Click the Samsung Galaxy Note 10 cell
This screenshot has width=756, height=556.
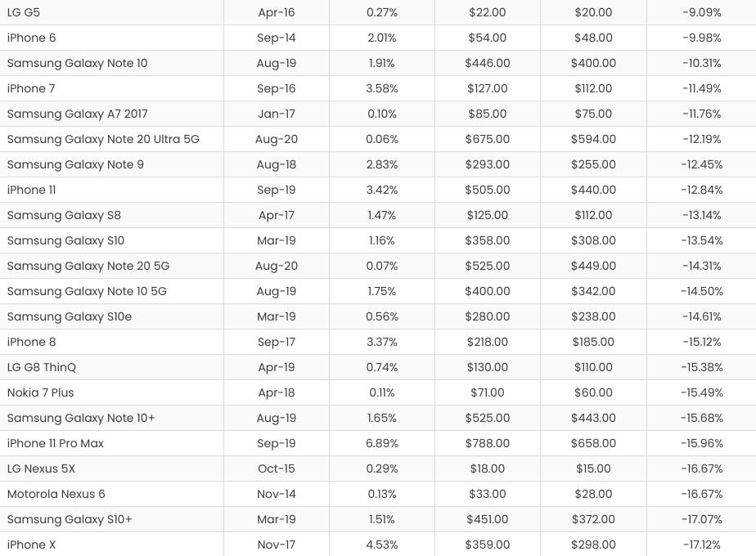coord(78,63)
